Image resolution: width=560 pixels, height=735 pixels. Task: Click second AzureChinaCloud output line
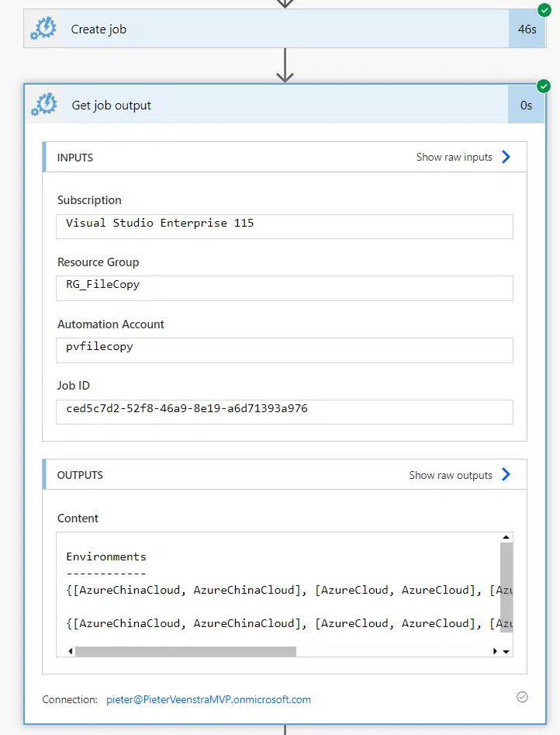point(289,623)
